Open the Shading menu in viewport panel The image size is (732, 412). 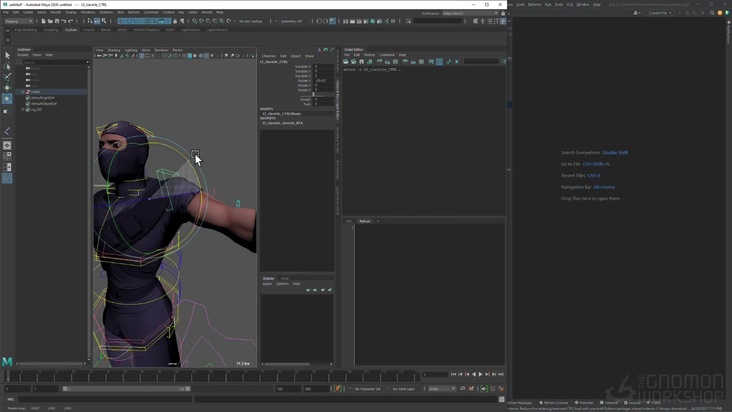(114, 50)
